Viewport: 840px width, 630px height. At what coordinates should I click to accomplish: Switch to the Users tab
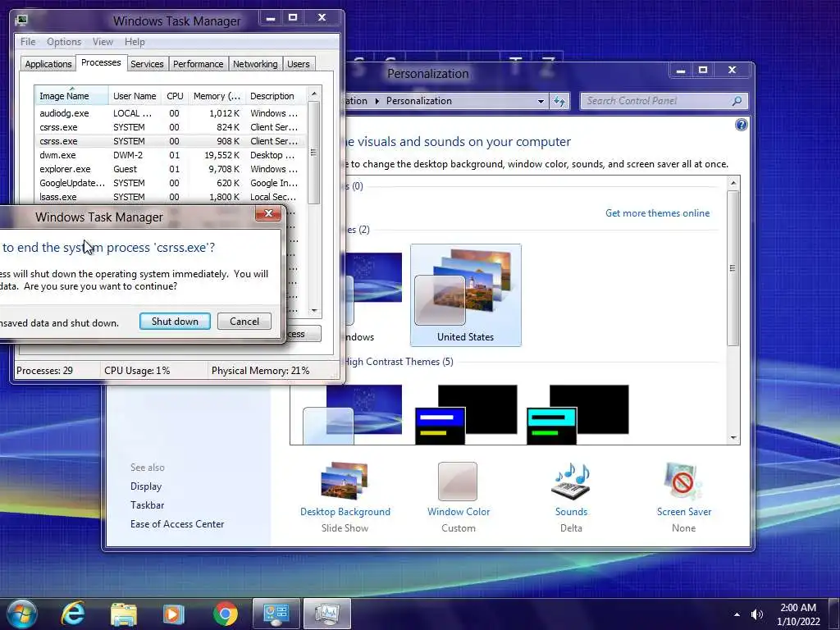[298, 64]
